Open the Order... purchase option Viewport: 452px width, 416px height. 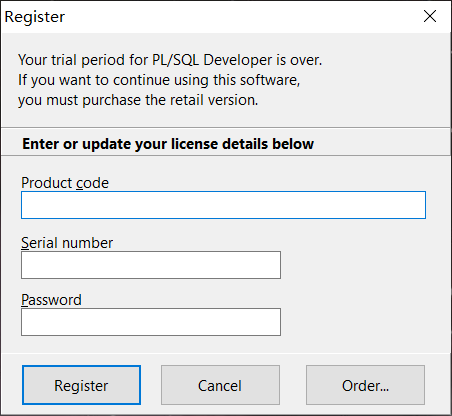(365, 385)
